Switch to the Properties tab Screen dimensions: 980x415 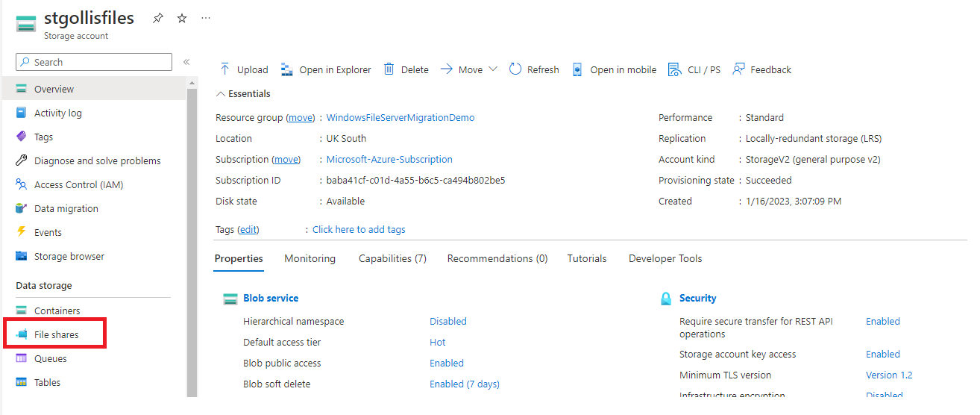click(239, 259)
